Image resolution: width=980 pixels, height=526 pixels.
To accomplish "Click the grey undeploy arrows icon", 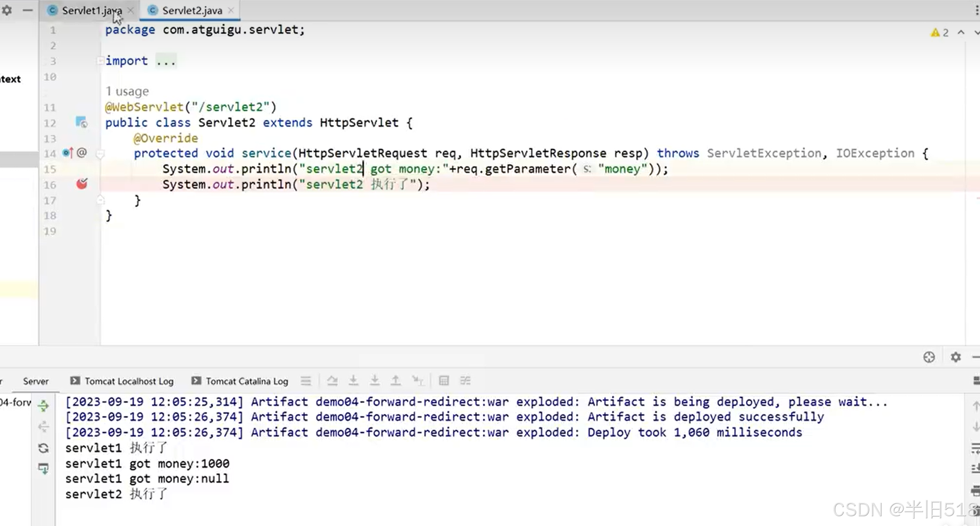I will (44, 426).
